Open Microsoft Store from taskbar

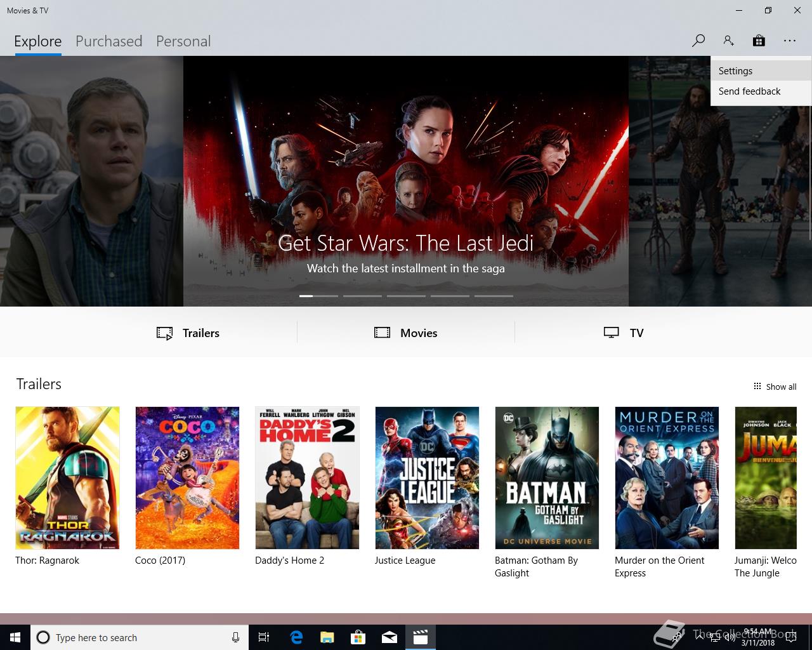[358, 637]
